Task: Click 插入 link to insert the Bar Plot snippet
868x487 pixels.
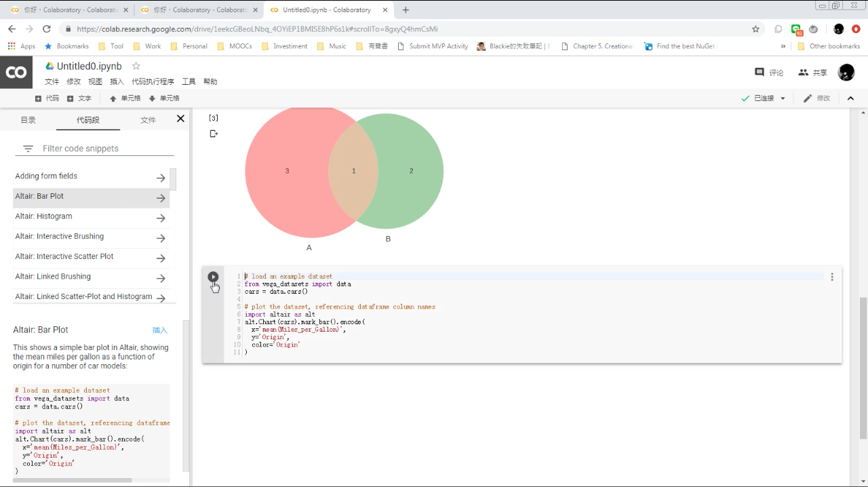Action: pos(160,330)
